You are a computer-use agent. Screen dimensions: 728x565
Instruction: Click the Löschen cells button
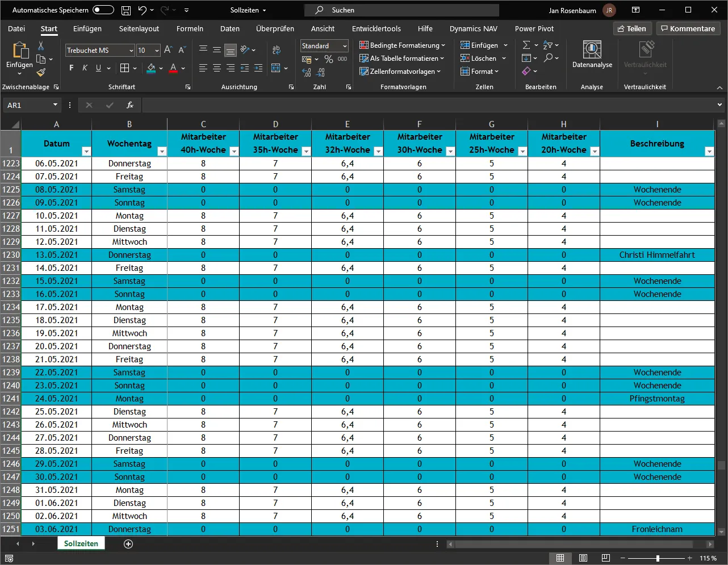tap(478, 58)
